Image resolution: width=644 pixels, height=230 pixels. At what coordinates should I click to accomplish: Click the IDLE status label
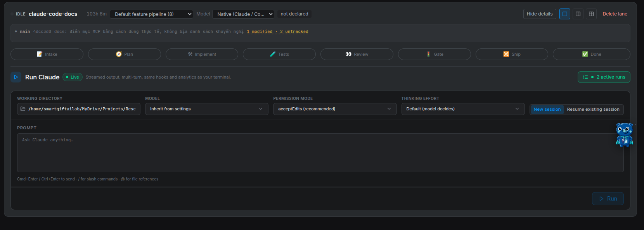click(x=21, y=14)
